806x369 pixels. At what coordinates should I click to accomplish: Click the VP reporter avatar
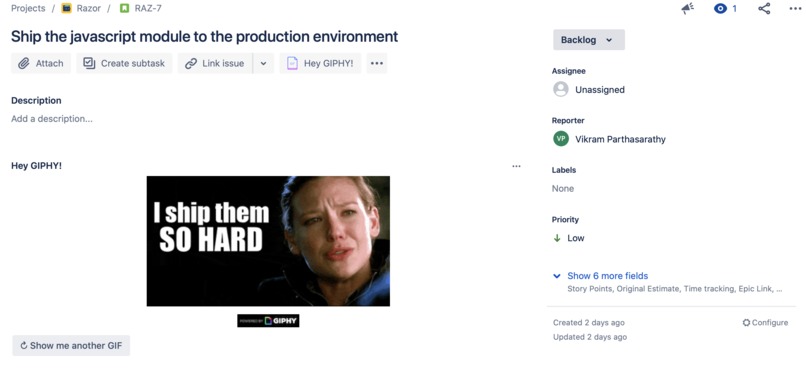pyautogui.click(x=561, y=139)
